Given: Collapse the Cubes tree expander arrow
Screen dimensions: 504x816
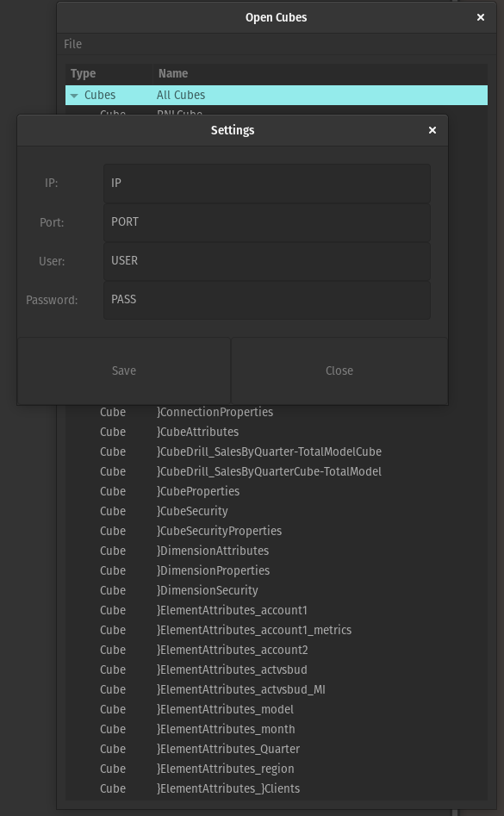Looking at the screenshot, I should click(x=74, y=96).
